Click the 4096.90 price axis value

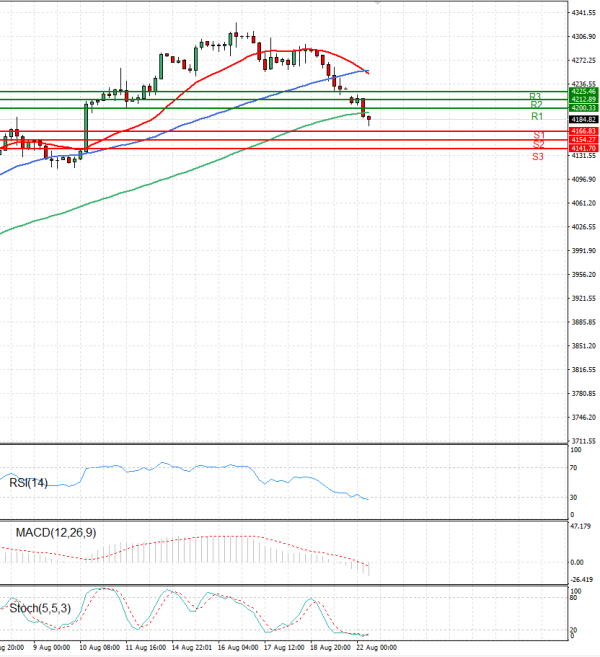584,179
